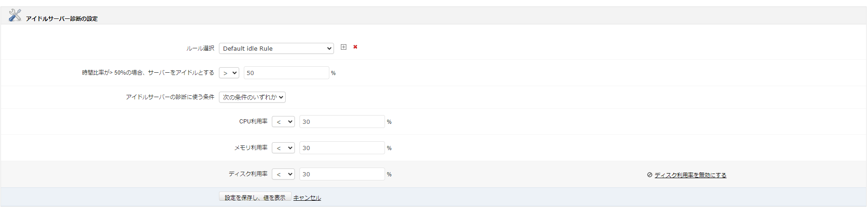
Task: Click the ルール選択 label text
Action: point(200,48)
